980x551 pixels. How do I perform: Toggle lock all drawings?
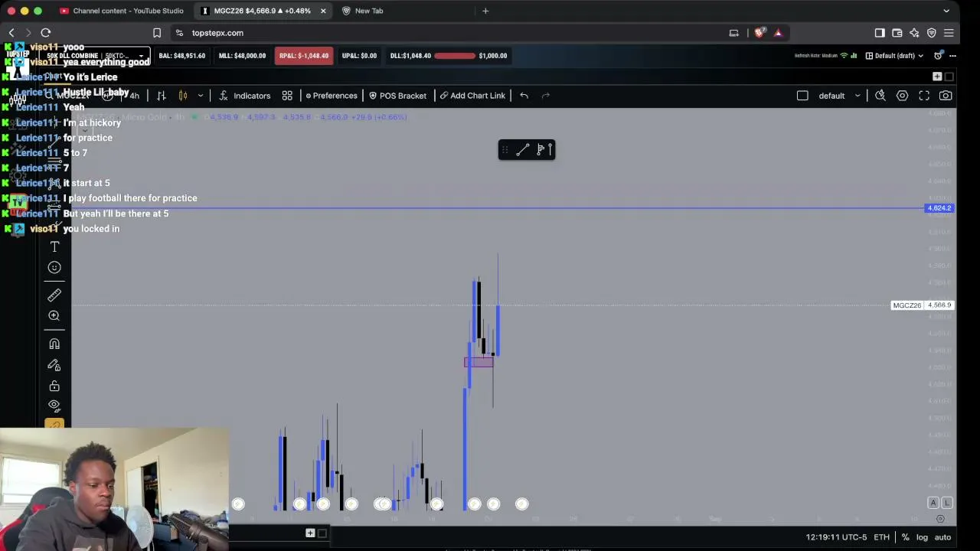point(54,386)
